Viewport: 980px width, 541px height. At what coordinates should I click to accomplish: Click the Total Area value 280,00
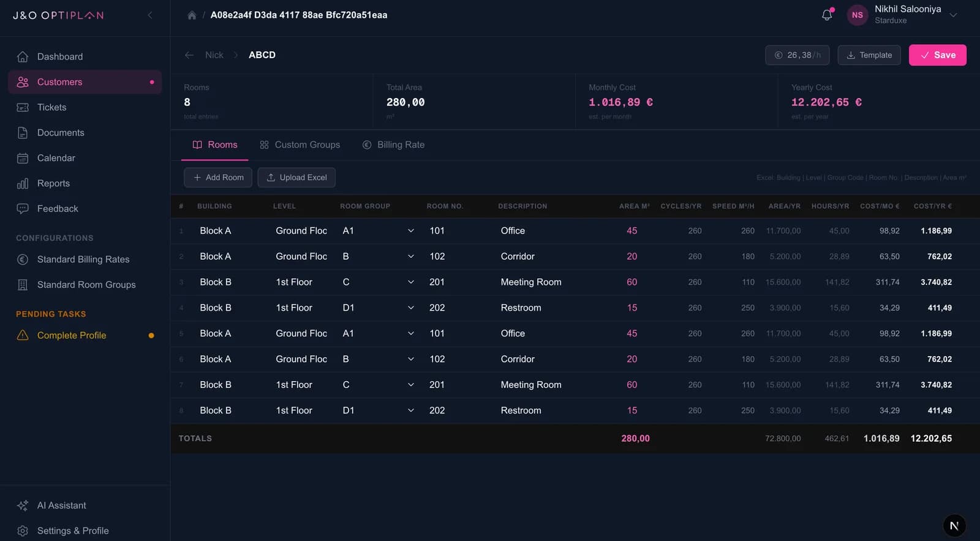(x=405, y=102)
